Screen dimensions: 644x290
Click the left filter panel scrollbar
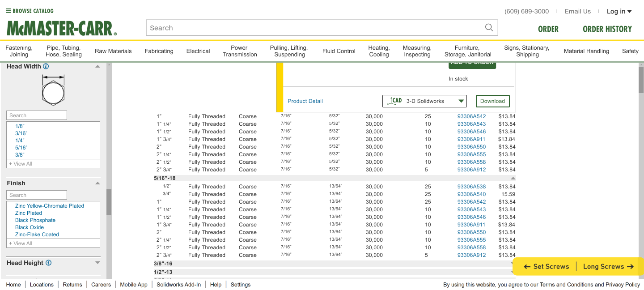(109, 202)
